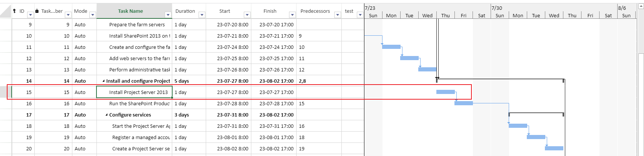644x156 pixels.
Task: Click the key icon in ID header
Action: (14, 11)
